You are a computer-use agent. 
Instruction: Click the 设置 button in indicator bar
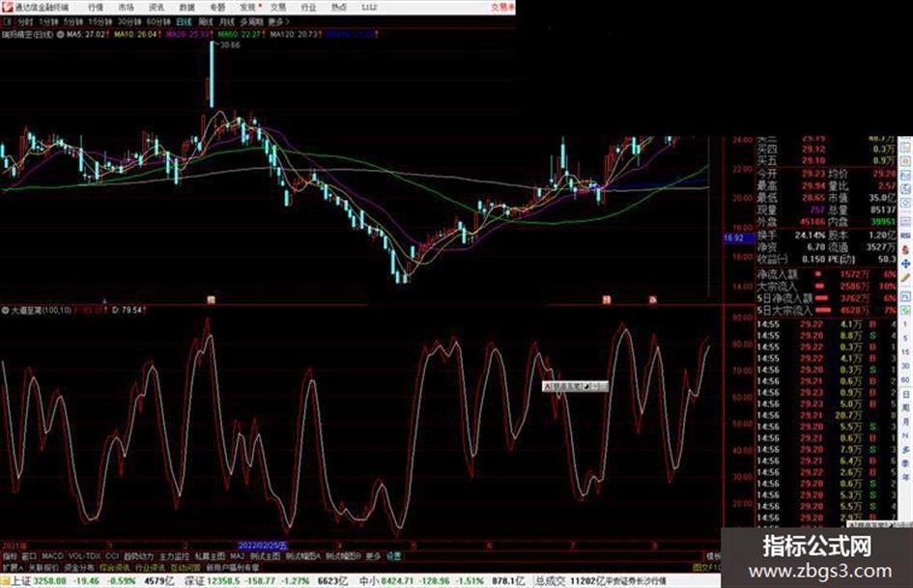click(x=394, y=556)
